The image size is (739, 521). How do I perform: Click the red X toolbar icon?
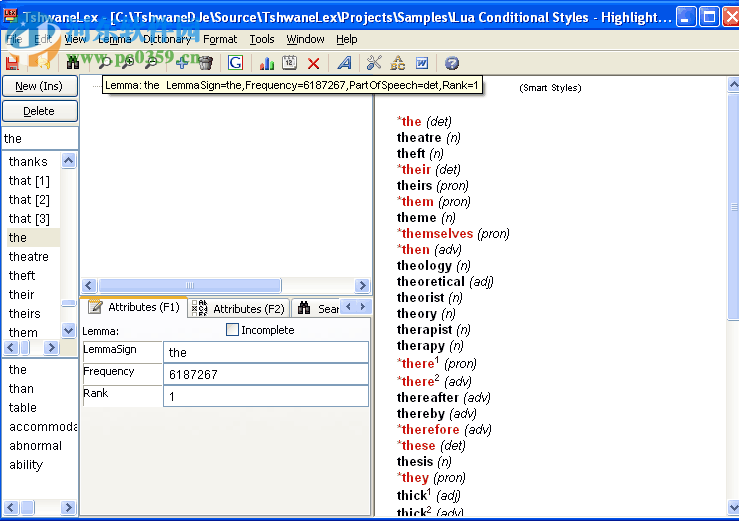[313, 62]
